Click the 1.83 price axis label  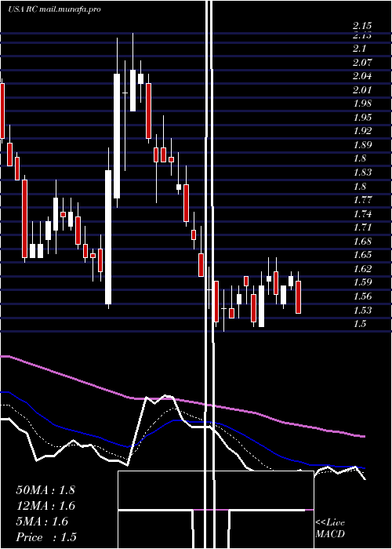click(362, 173)
